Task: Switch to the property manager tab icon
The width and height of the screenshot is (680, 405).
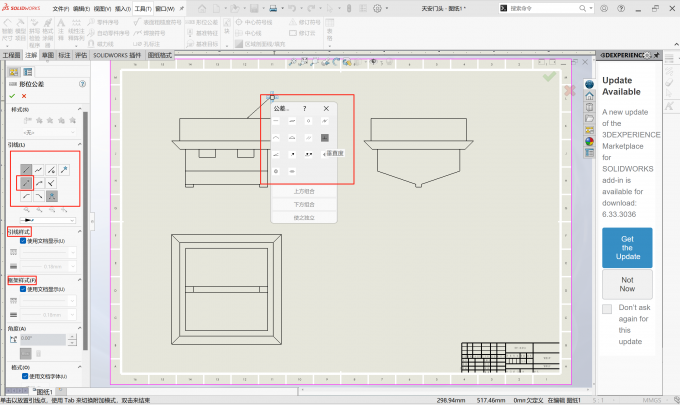Action: [28, 72]
